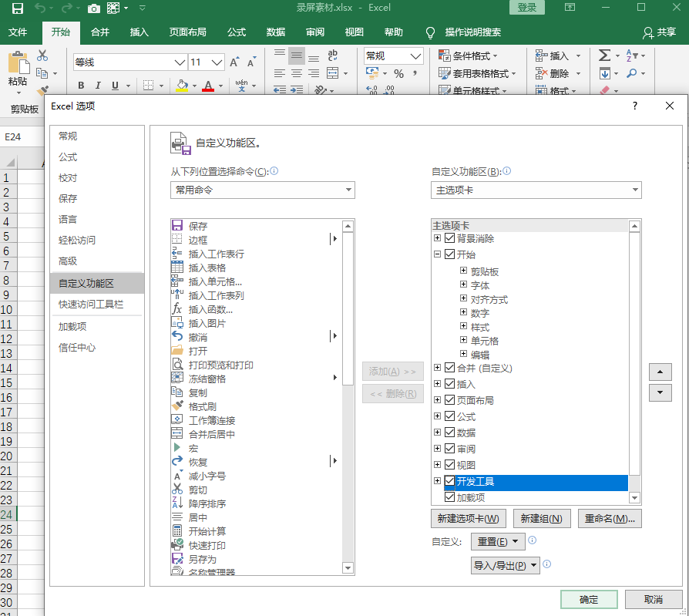Open the 导入/导出 dropdown button
This screenshot has width=689, height=616.
point(506,565)
